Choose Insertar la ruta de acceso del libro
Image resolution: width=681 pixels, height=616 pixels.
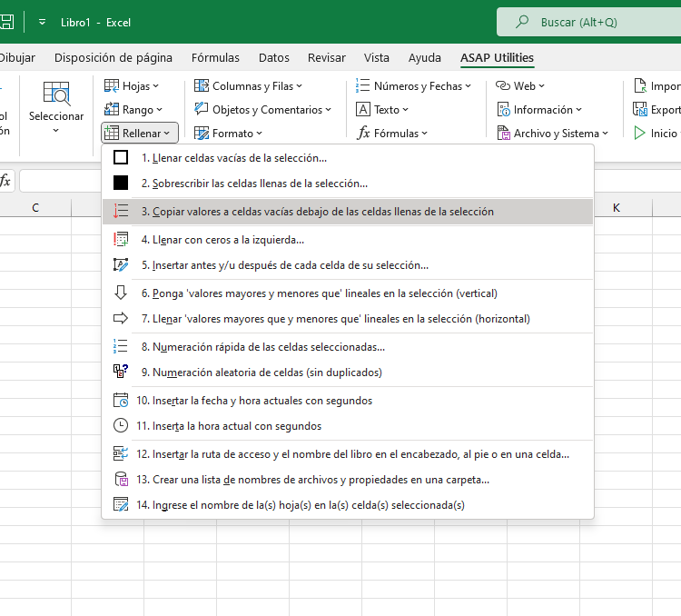[x=348, y=454]
